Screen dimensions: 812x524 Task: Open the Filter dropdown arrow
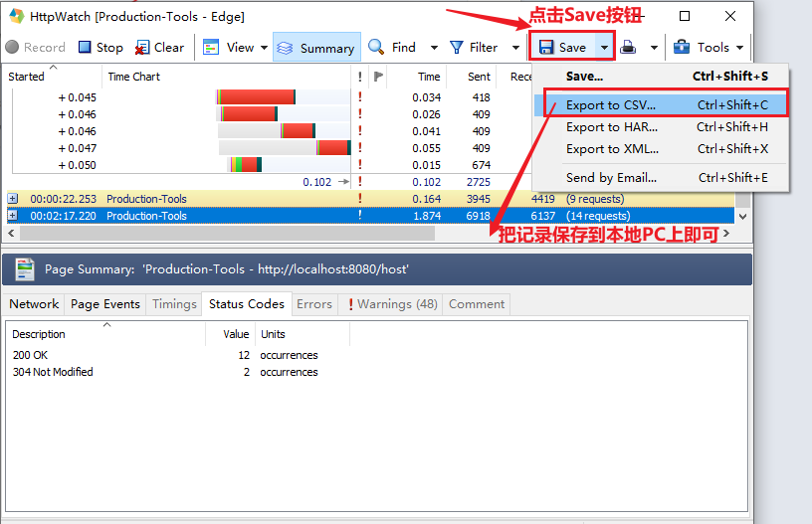(x=515, y=48)
